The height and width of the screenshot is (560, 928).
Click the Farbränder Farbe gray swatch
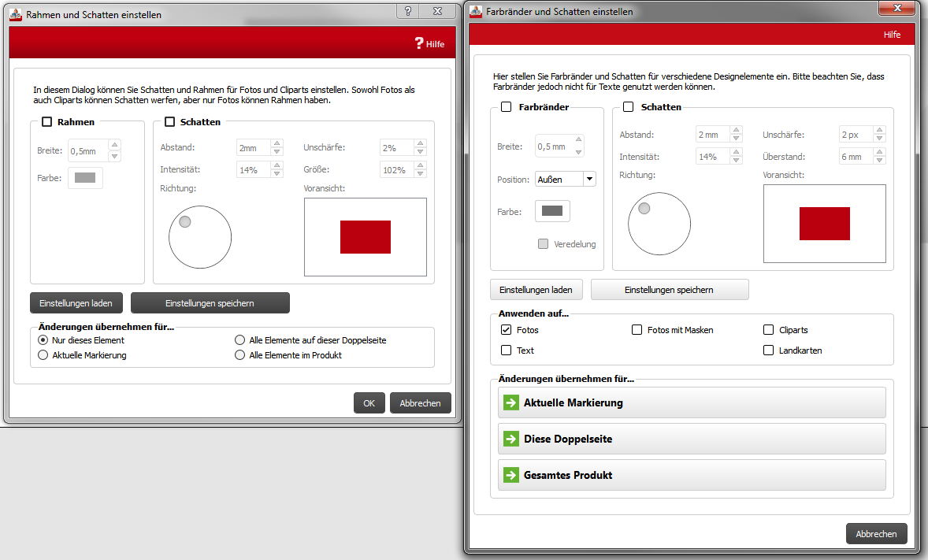(x=552, y=211)
